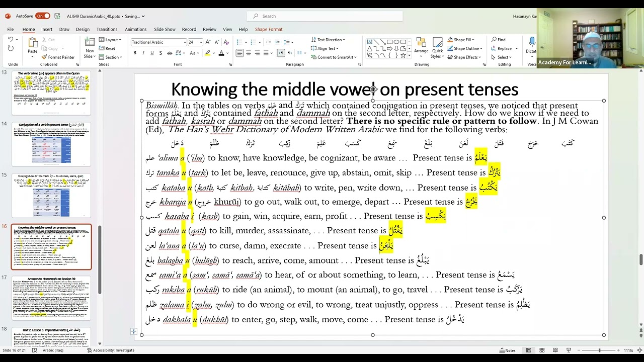Open the font name dropdown
This screenshot has width=644, height=362.
coord(185,42)
